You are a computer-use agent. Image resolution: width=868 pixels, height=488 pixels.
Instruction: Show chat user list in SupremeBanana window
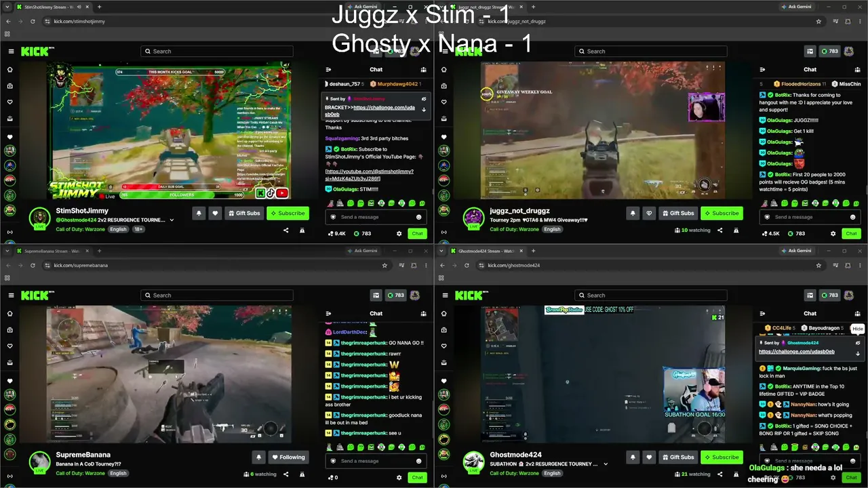[x=423, y=313]
